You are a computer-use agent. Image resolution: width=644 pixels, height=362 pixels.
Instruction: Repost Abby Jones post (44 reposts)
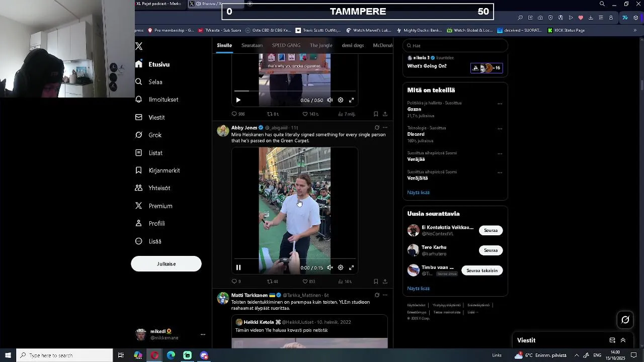[x=272, y=282]
